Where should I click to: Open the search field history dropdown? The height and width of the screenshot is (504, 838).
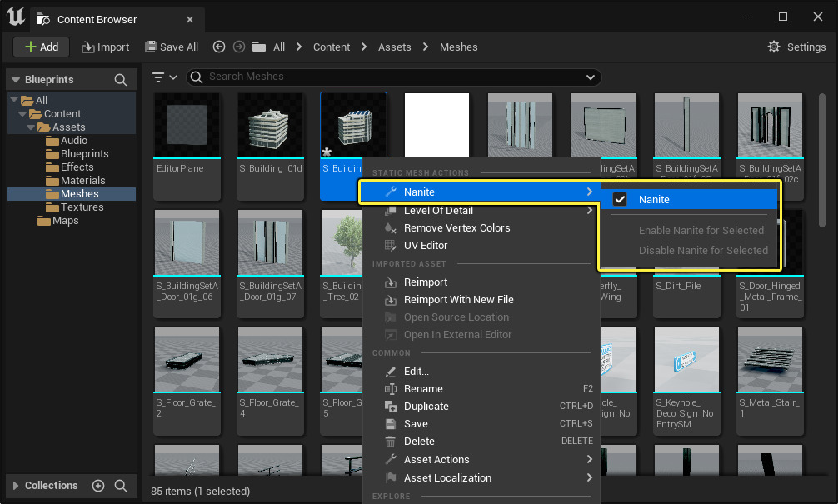[591, 77]
